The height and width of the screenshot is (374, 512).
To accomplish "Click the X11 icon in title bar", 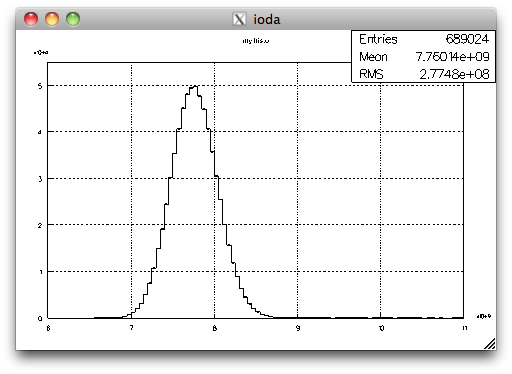I will point(239,19).
